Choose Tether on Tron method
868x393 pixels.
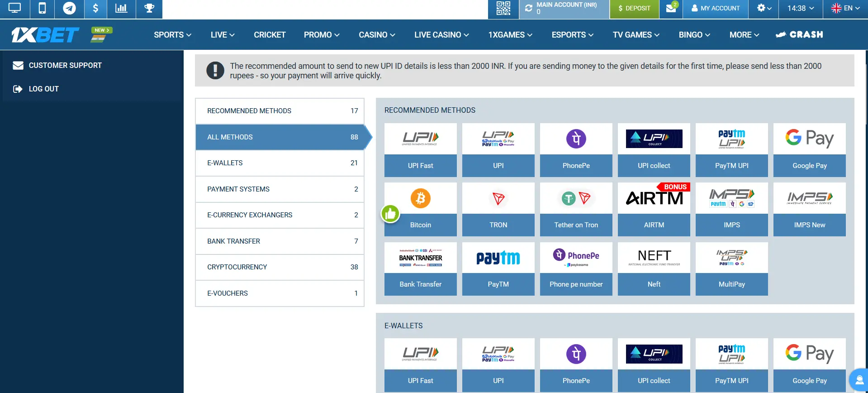[x=576, y=209]
